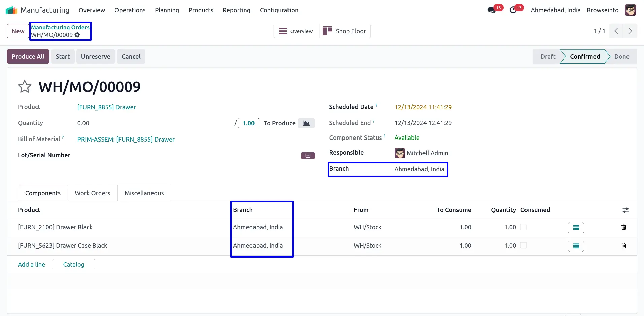
Task: Tick the Consumed checkbox for Drawer Black
Action: pos(523,227)
